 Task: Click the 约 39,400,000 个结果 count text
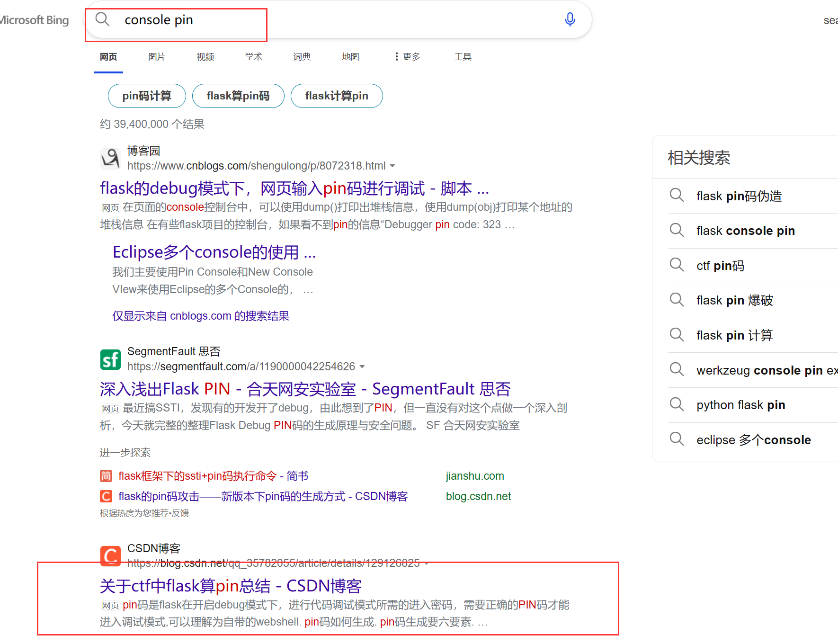pyautogui.click(x=152, y=124)
